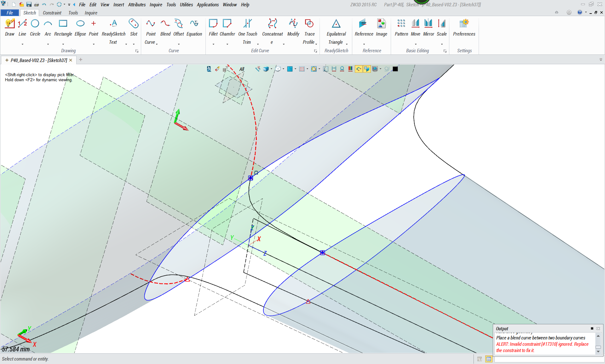Close the P40_Based-V02.Z3 sketch tab

[71, 60]
